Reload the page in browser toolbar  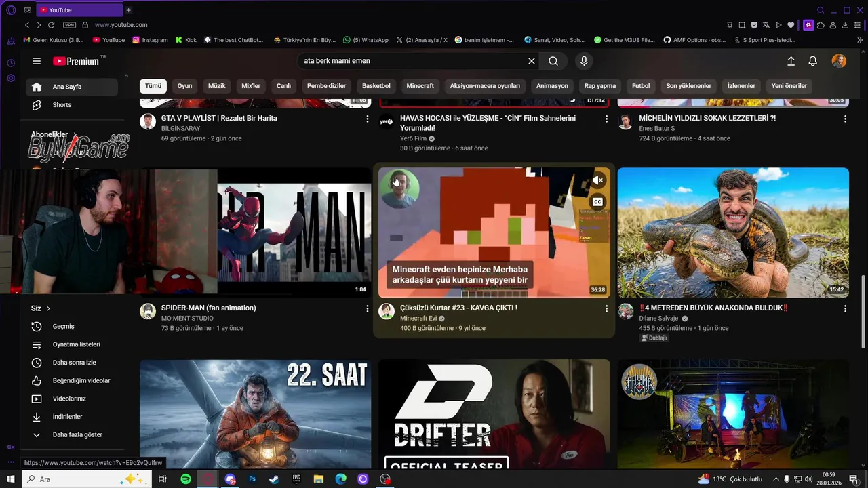(x=51, y=25)
